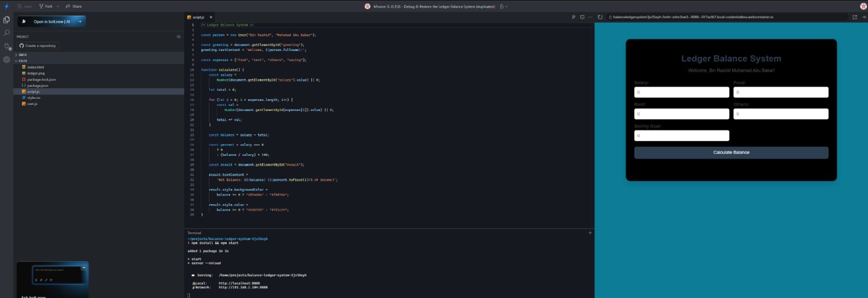Open index.html in file tree
Viewport: 868px width, 298px height.
click(36, 67)
